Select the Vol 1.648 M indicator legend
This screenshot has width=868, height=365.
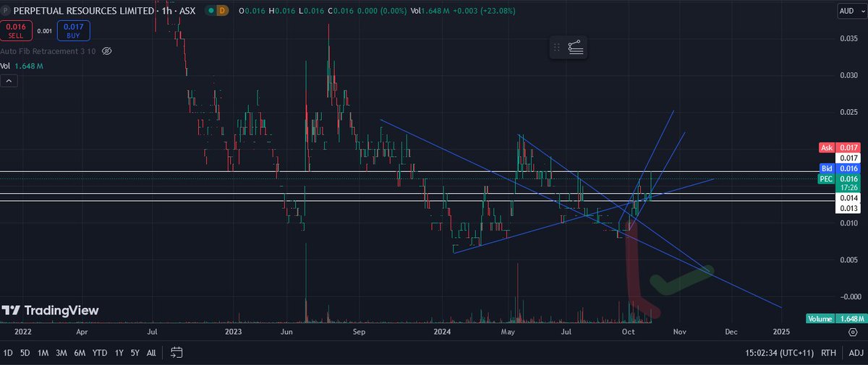(x=22, y=66)
